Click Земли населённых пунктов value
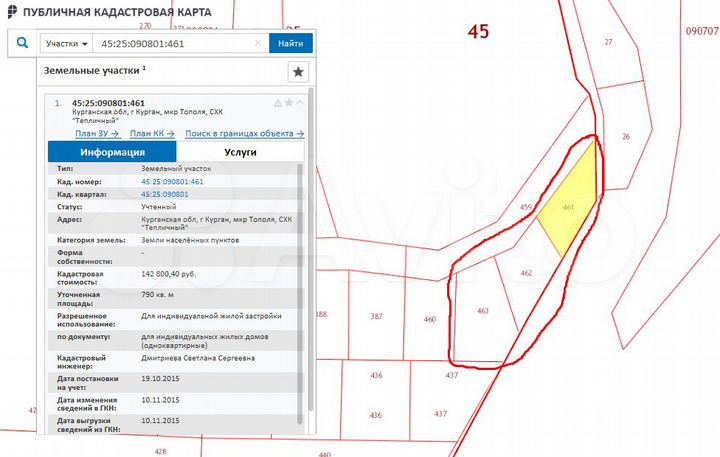The image size is (720, 457). [x=190, y=240]
